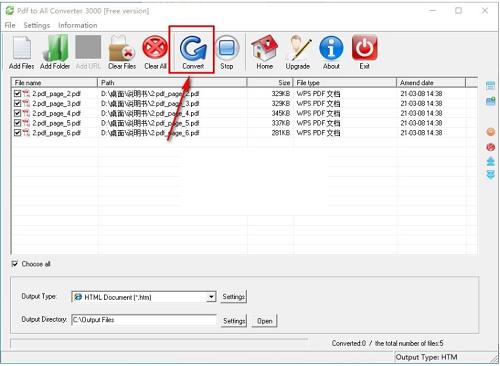Click the Stop toolbar icon
500x366 pixels.
pyautogui.click(x=227, y=48)
